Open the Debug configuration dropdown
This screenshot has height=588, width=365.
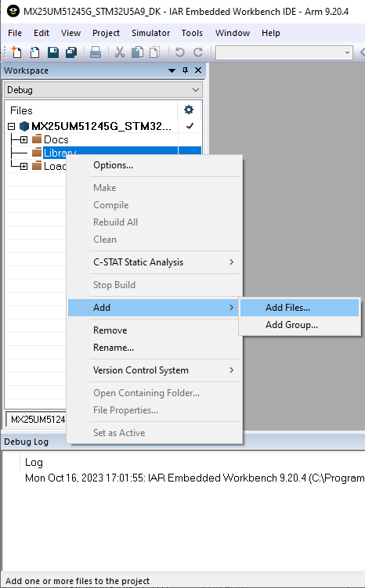(103, 90)
